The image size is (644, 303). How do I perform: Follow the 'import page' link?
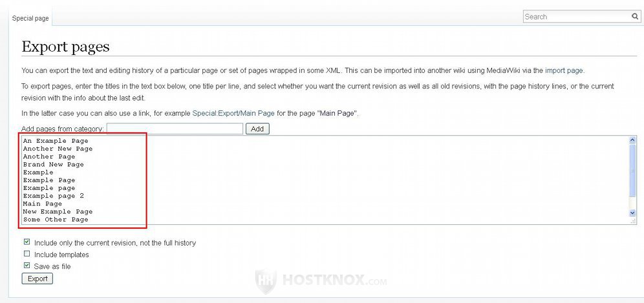tap(564, 70)
